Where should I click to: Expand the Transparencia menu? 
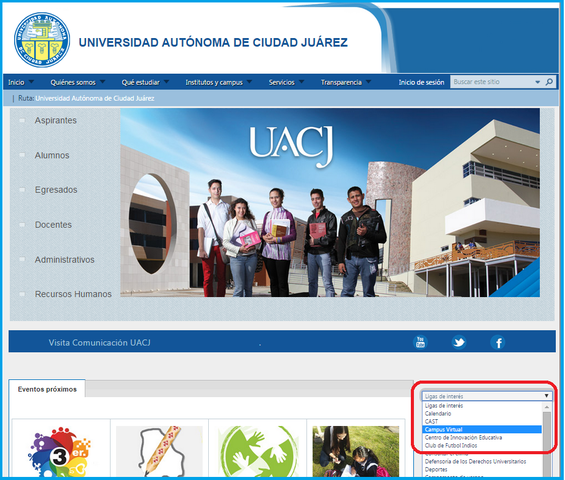(x=346, y=82)
